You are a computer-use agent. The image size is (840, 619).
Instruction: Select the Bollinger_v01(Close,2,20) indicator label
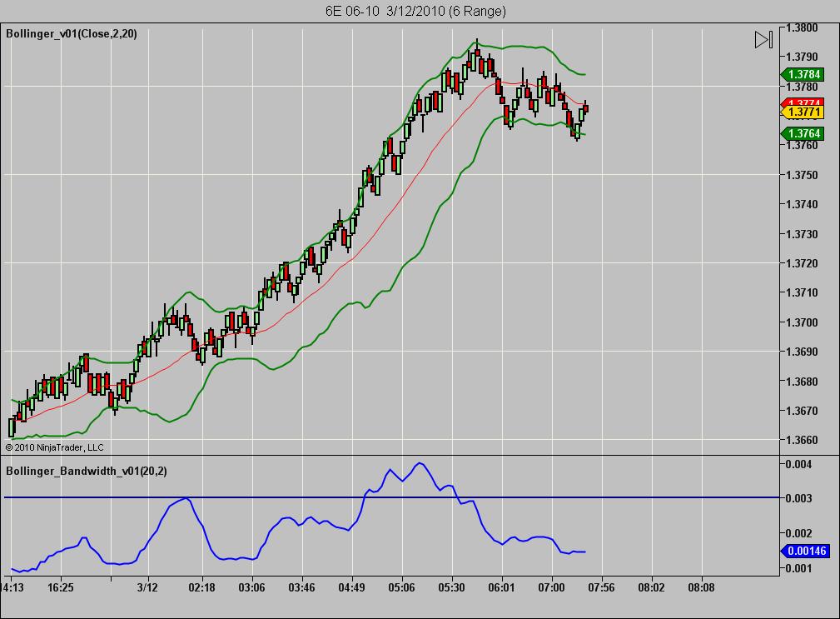pos(72,34)
